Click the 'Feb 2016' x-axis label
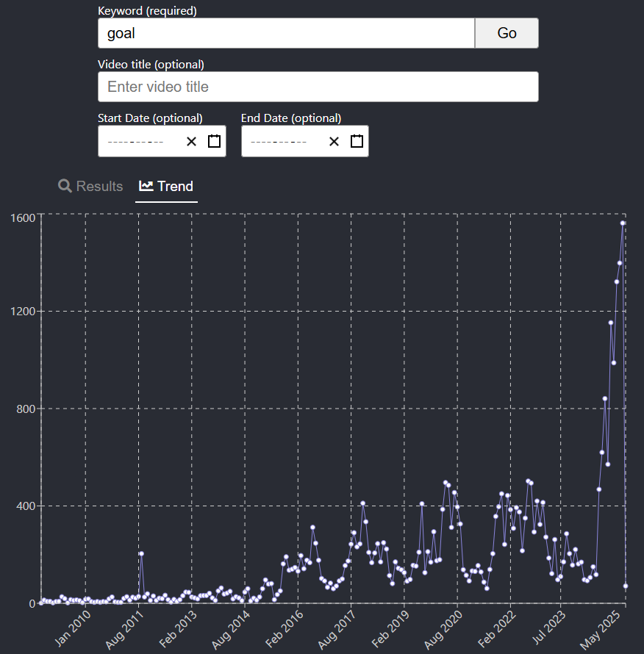The image size is (644, 654). point(285,629)
